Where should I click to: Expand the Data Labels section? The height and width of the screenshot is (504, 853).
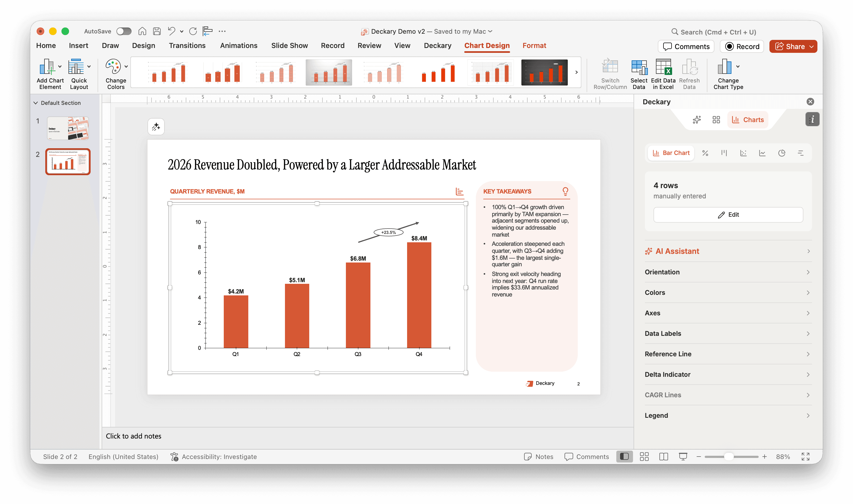pyautogui.click(x=728, y=333)
